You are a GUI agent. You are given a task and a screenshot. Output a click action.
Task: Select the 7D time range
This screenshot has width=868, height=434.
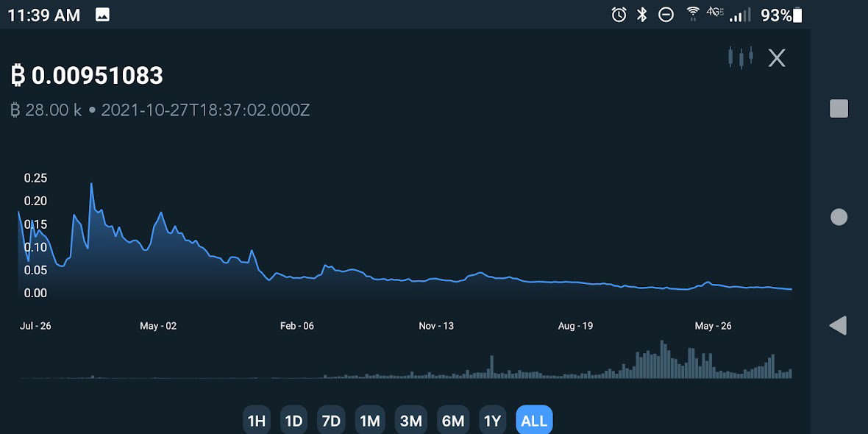pos(331,421)
